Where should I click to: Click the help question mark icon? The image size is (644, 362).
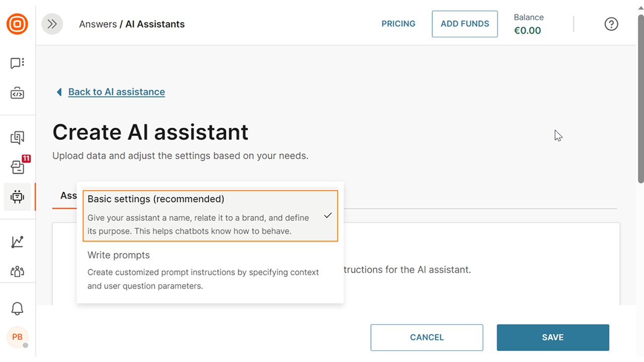611,24
